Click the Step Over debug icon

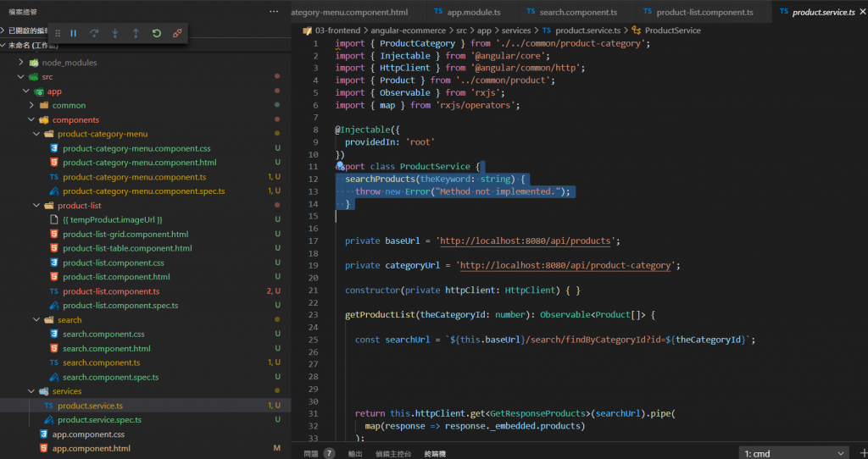point(94,33)
